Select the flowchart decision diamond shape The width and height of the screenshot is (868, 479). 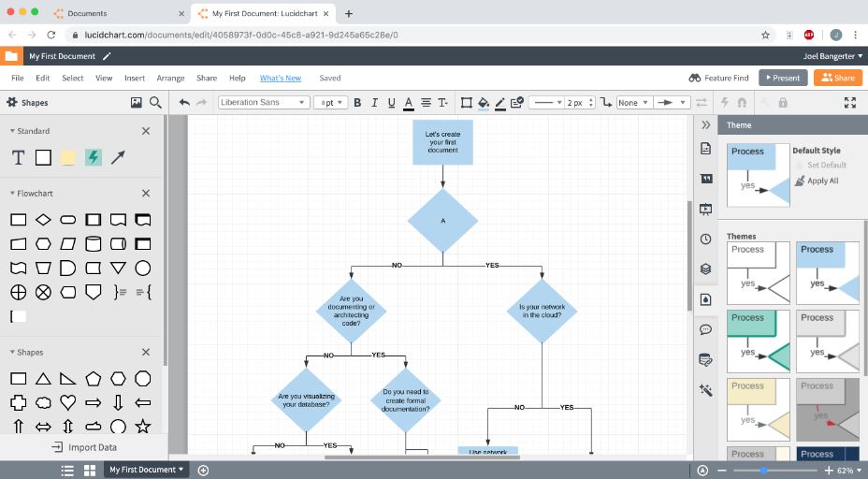pyautogui.click(x=43, y=220)
